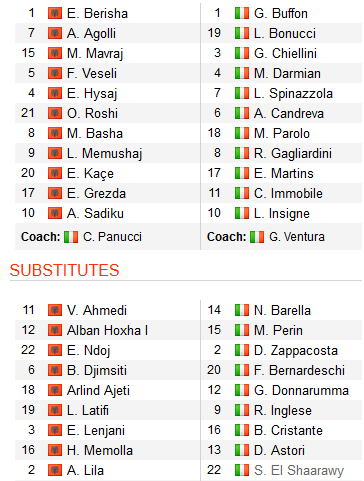Screen dimensions: 364x481
Task: Open L. Memushaj's profile link
Action: [105, 154]
